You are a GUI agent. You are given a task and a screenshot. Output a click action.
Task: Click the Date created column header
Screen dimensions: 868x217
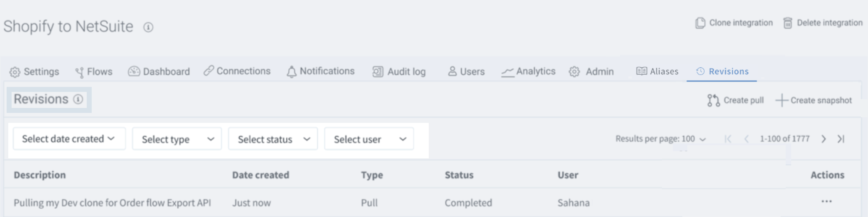coord(261,175)
